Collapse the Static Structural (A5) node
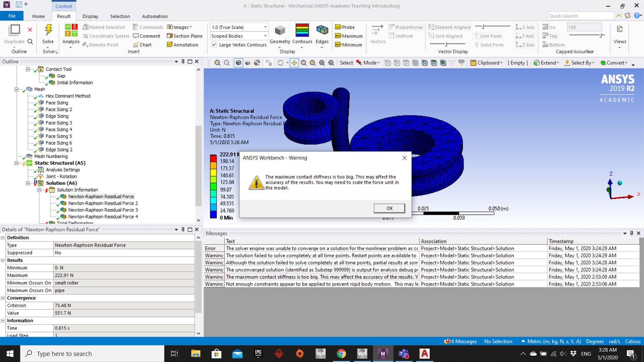This screenshot has height=362, width=644. tap(16, 163)
